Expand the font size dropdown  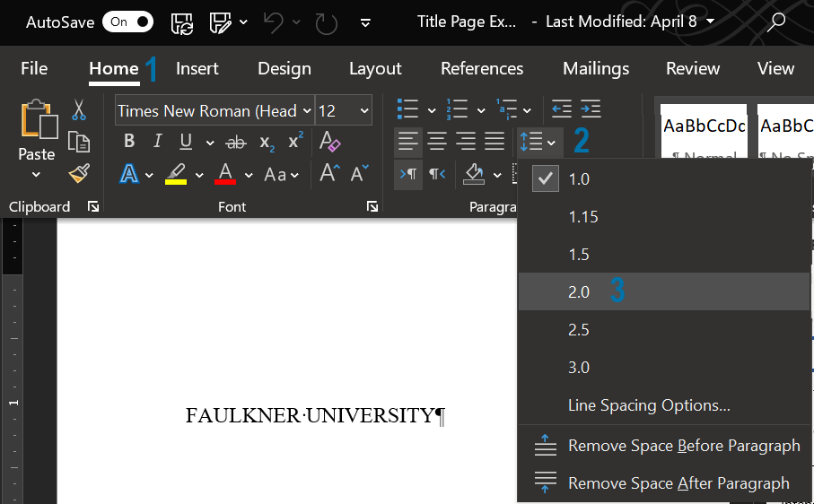(364, 111)
